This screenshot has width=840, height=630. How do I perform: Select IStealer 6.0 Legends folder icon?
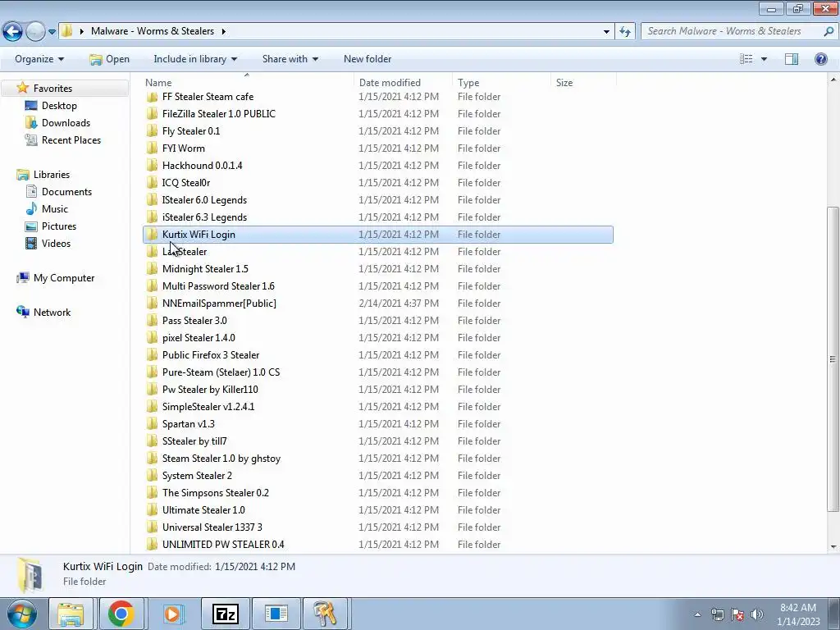152,200
